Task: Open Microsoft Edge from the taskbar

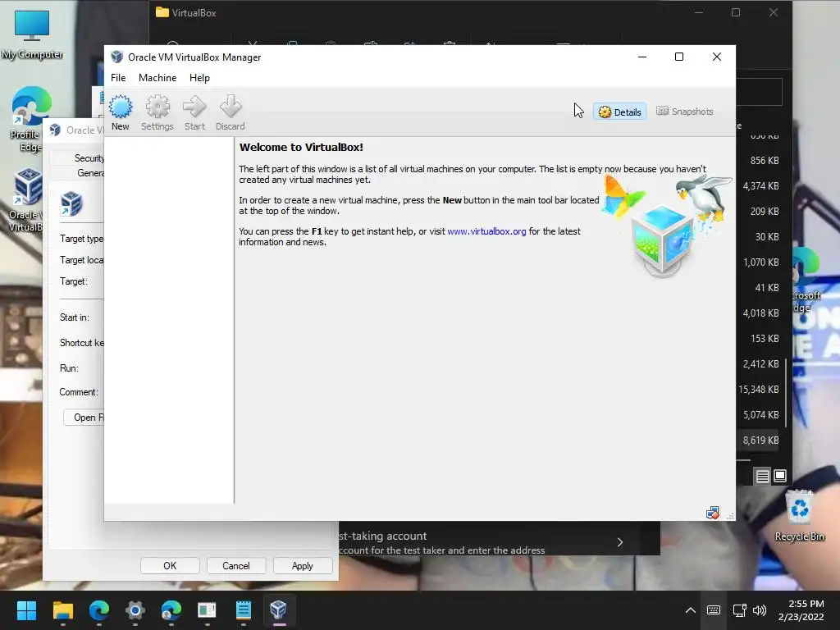Action: (x=99, y=610)
